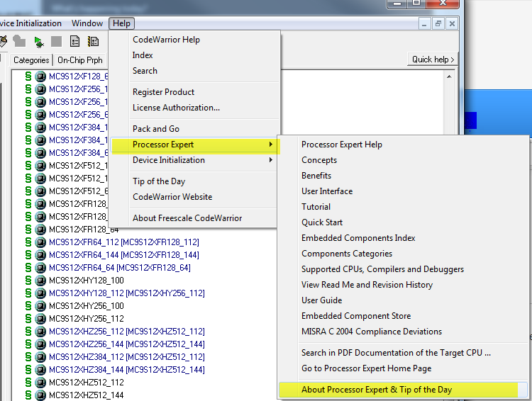Select Benefits in the submenu
This screenshot has width=532, height=401.
(x=316, y=176)
